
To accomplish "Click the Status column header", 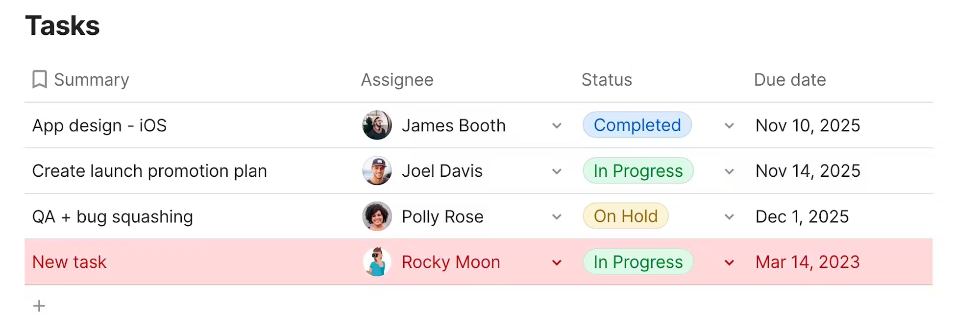I will (607, 79).
